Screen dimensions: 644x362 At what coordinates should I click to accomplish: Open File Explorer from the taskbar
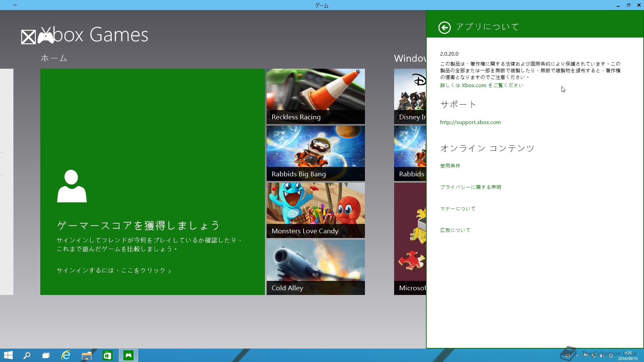[87, 355]
